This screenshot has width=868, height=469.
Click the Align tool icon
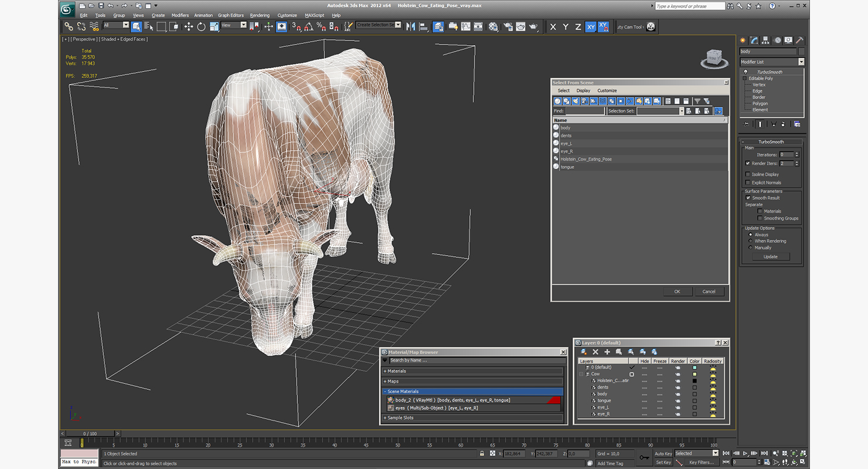coord(423,26)
